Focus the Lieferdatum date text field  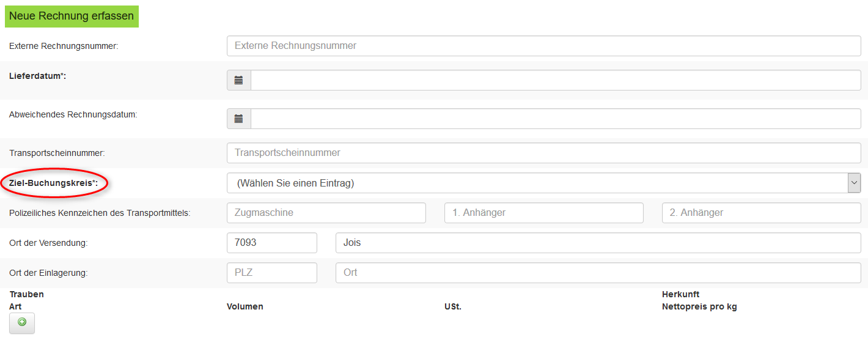coord(555,80)
